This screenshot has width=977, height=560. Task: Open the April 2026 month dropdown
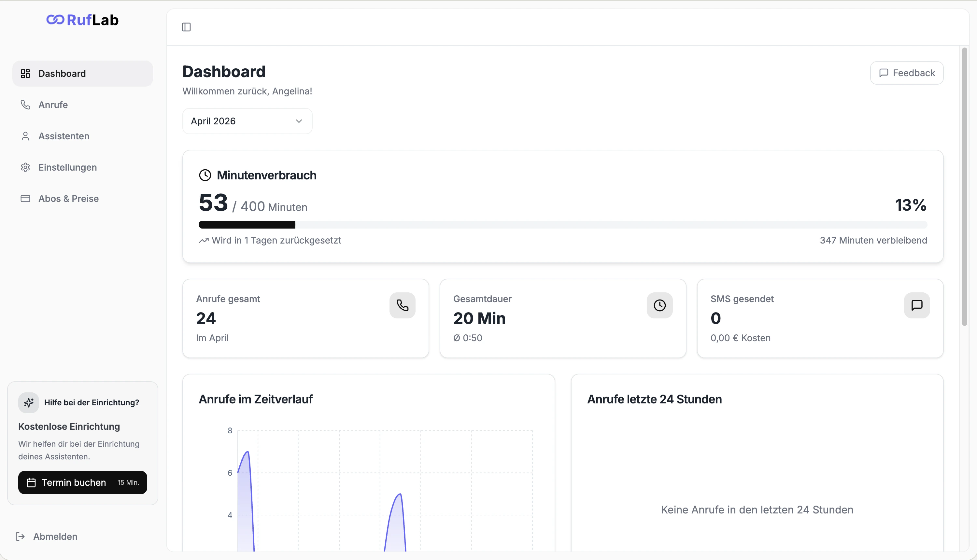[x=247, y=121]
